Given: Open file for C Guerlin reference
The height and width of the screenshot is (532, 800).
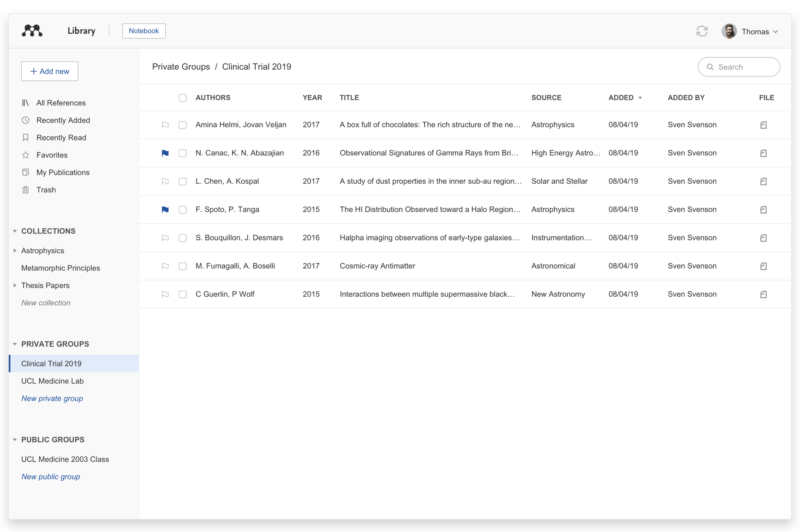Looking at the screenshot, I should [x=763, y=295].
